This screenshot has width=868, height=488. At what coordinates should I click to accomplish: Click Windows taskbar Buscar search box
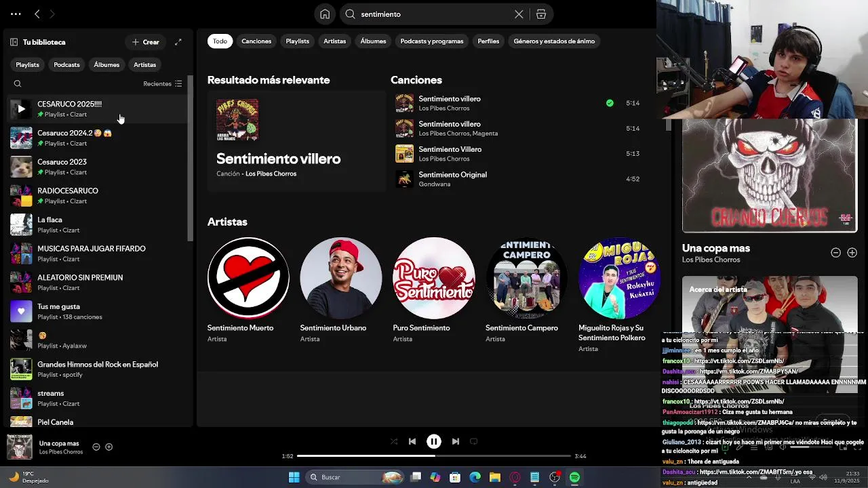click(355, 477)
